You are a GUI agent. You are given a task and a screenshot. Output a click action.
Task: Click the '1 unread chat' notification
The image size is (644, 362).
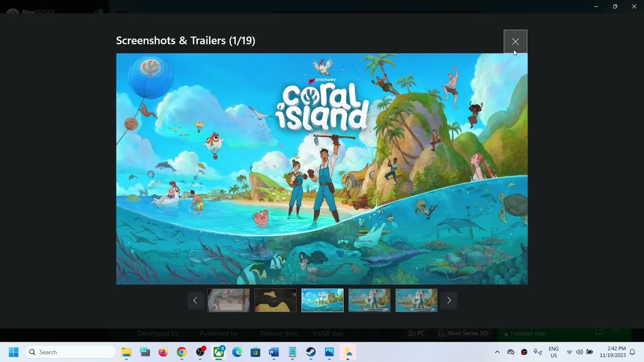tap(528, 333)
